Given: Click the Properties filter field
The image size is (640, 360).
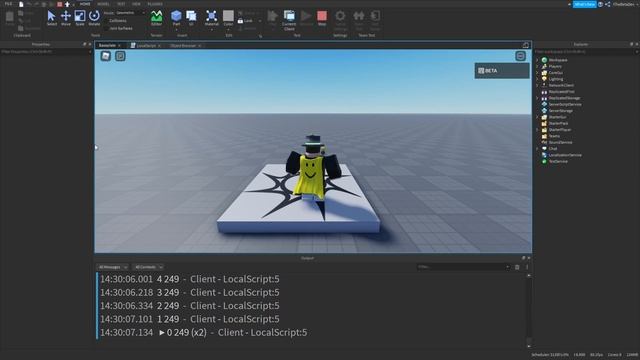Looking at the screenshot, I should [45, 52].
